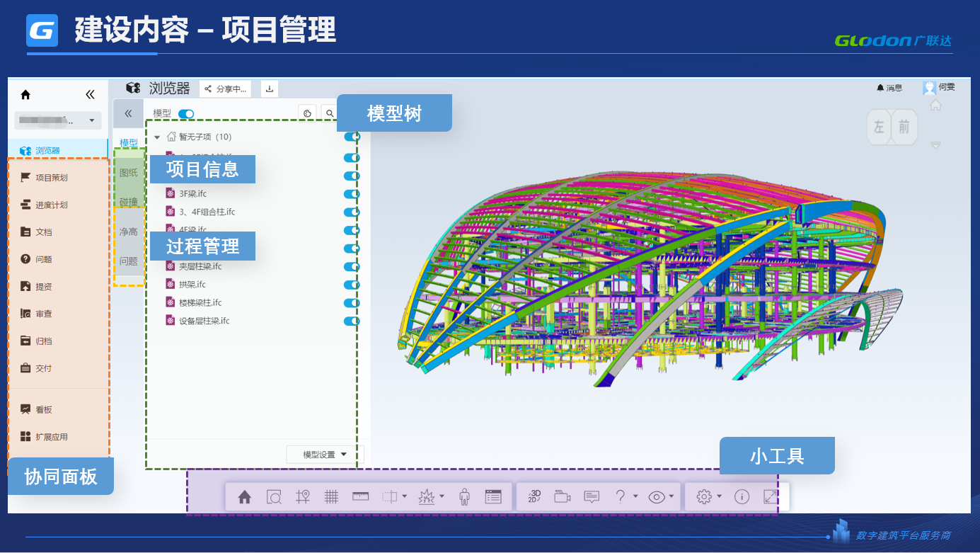This screenshot has width=980, height=553.
Task: Open the 模型设置 dropdown
Action: click(x=325, y=455)
